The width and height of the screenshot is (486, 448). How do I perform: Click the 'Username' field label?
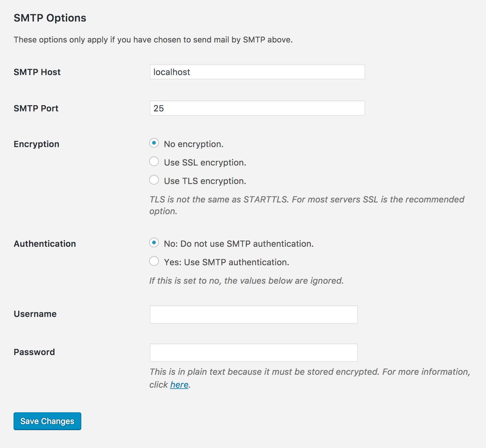(x=35, y=314)
